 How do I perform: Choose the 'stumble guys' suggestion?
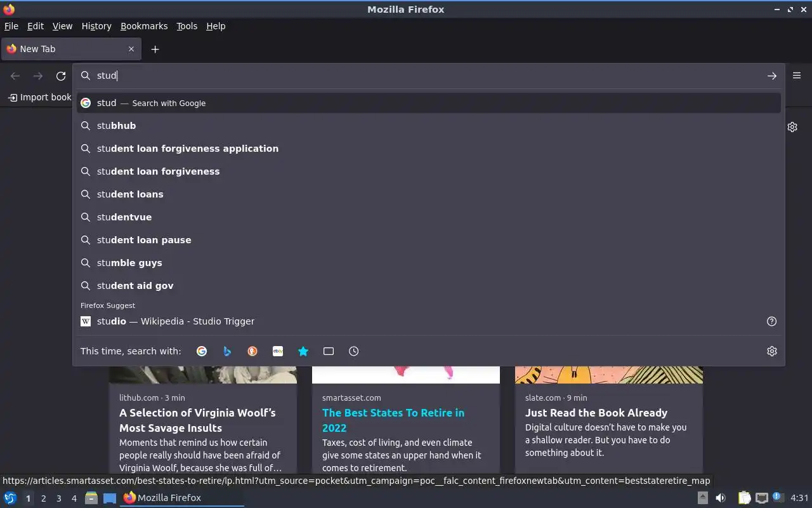click(429, 263)
